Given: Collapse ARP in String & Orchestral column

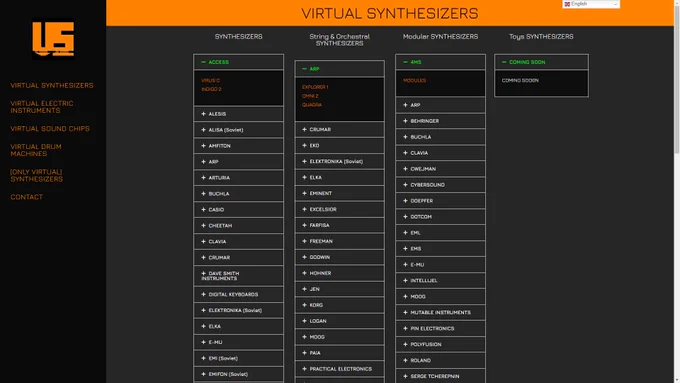Looking at the screenshot, I should 340,69.
